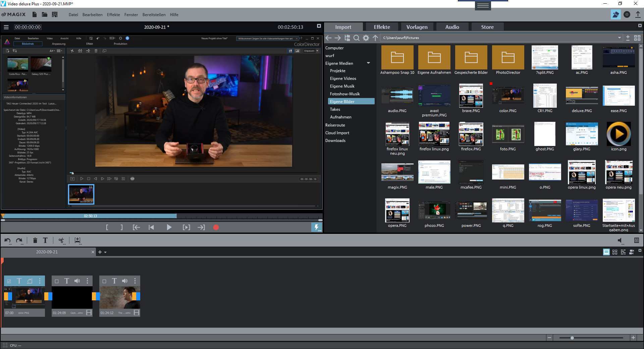The image size is (644, 349).
Task: Expand the file path dropdown
Action: pos(619,38)
